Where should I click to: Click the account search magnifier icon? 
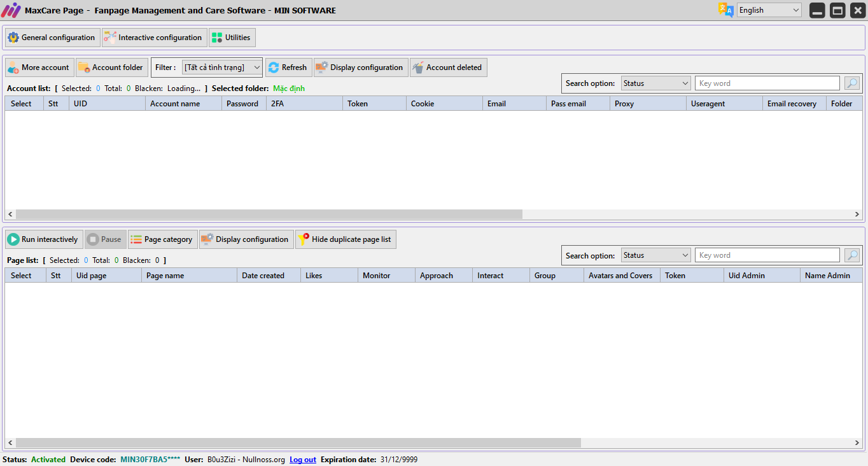(851, 83)
